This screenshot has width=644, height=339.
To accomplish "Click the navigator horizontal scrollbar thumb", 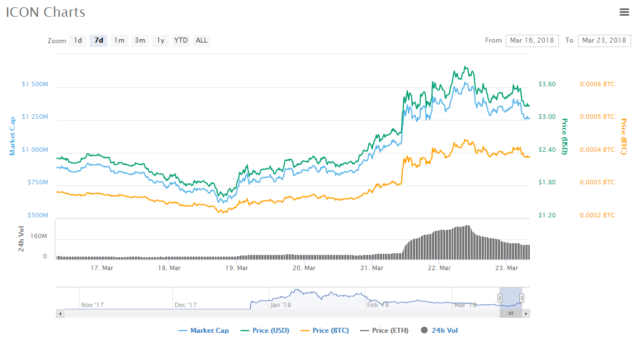I will [510, 314].
